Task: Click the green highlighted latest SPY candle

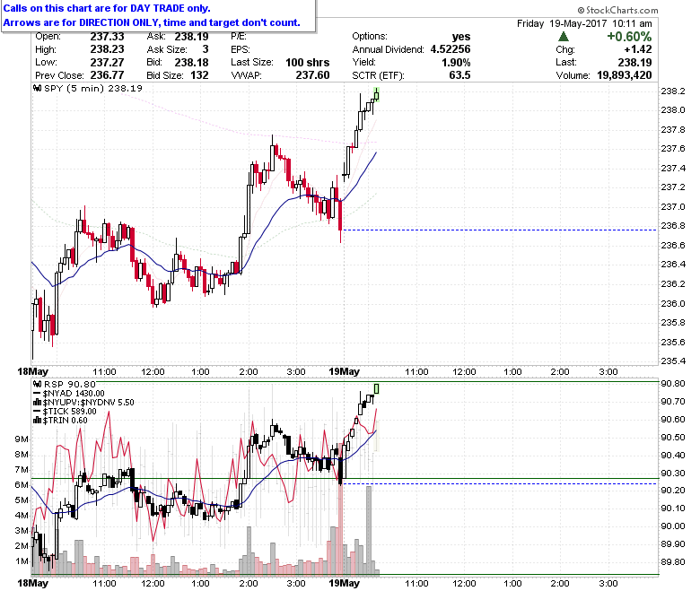Action: pyautogui.click(x=377, y=94)
